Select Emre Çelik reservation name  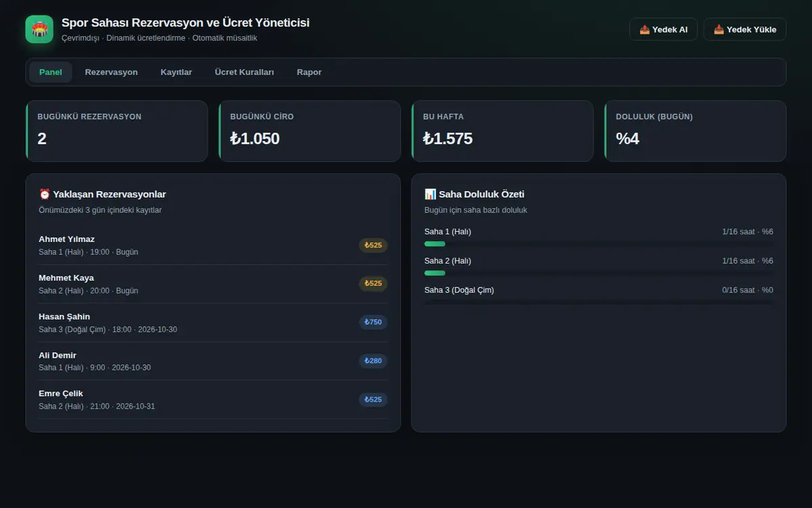tap(61, 394)
